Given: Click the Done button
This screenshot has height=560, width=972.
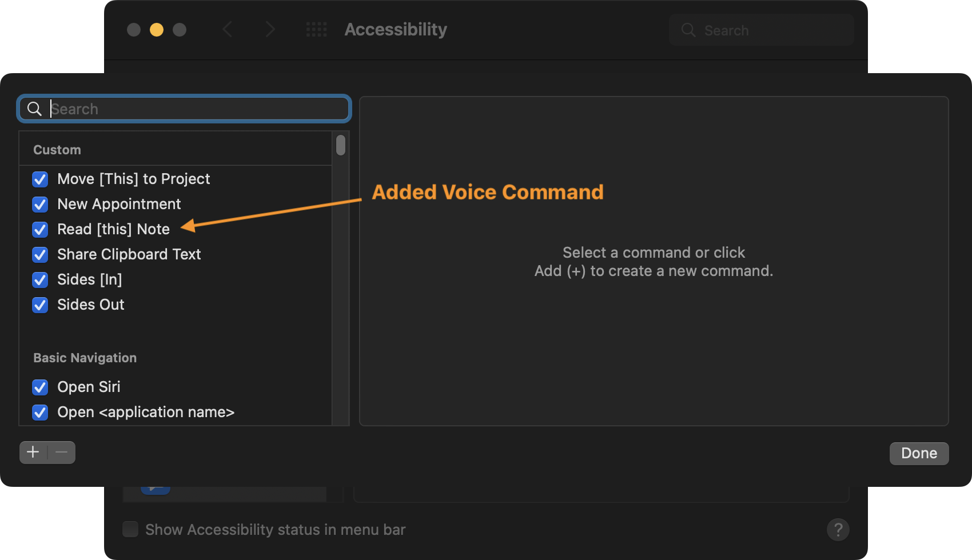Looking at the screenshot, I should [x=919, y=453].
